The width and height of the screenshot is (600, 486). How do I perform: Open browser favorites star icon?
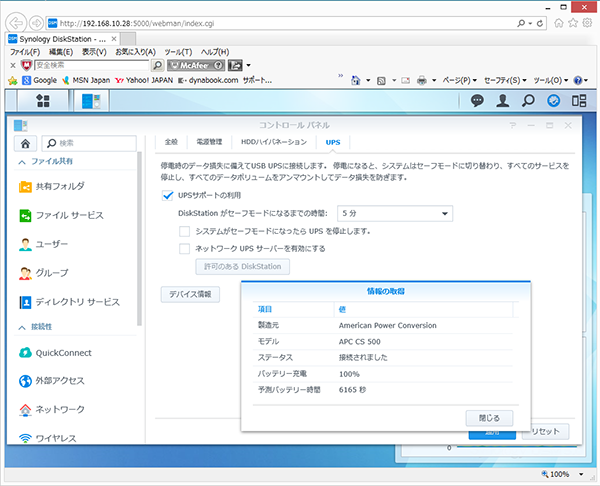(573, 23)
